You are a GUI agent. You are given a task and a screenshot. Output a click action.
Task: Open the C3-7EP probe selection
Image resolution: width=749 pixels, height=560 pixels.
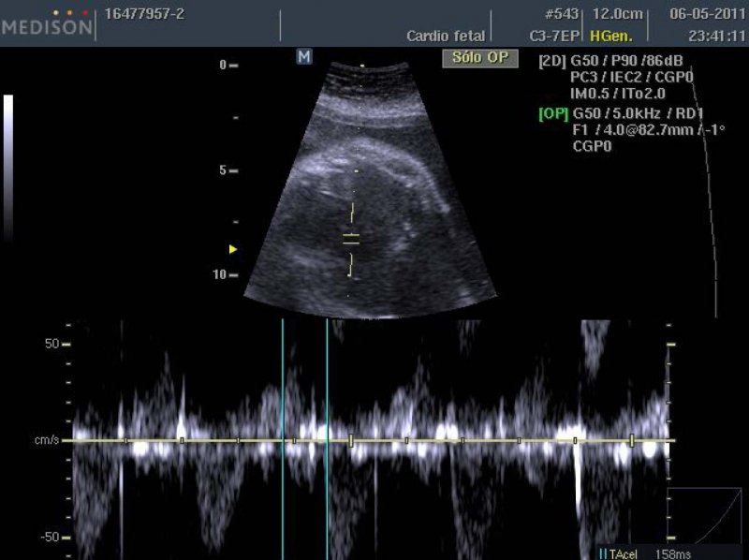(x=553, y=37)
